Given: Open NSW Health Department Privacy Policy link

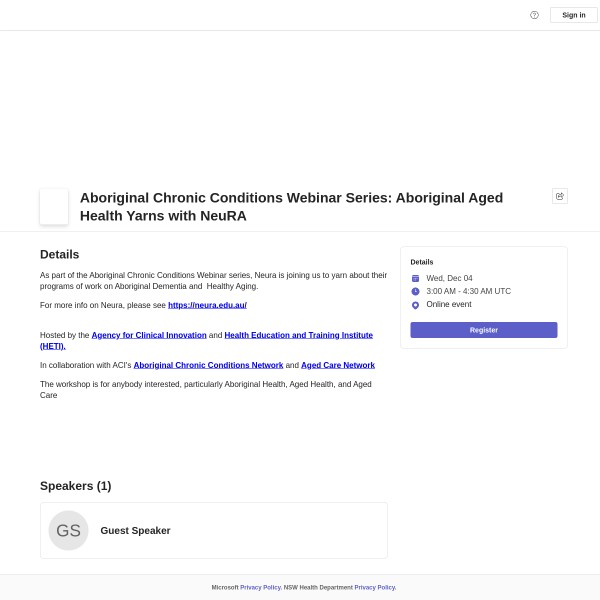Looking at the screenshot, I should coord(375,588).
